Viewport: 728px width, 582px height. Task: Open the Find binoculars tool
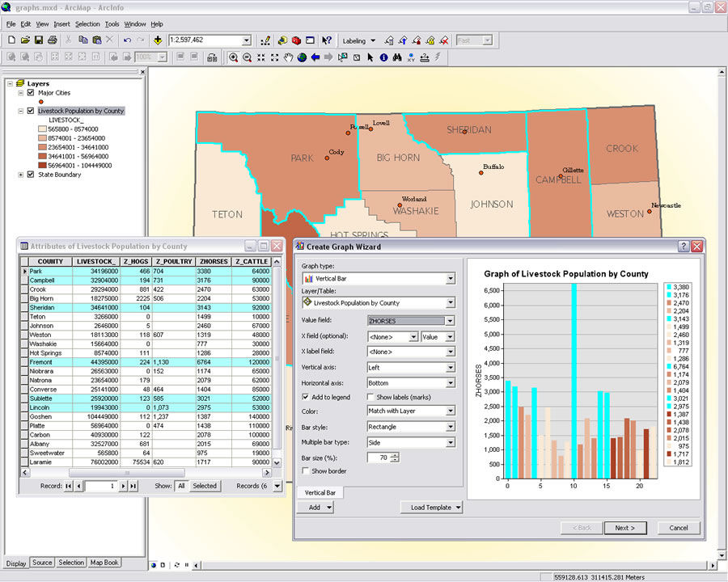pyautogui.click(x=397, y=57)
